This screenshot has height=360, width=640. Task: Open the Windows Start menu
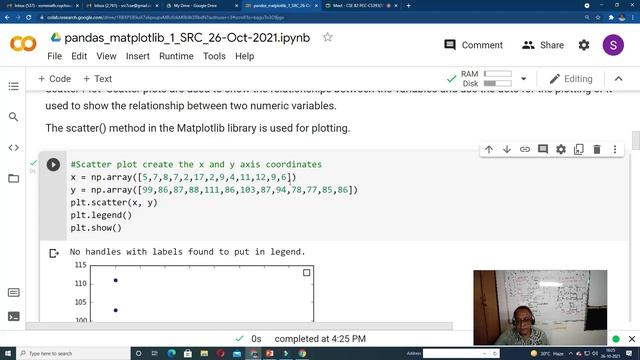[x=8, y=353]
